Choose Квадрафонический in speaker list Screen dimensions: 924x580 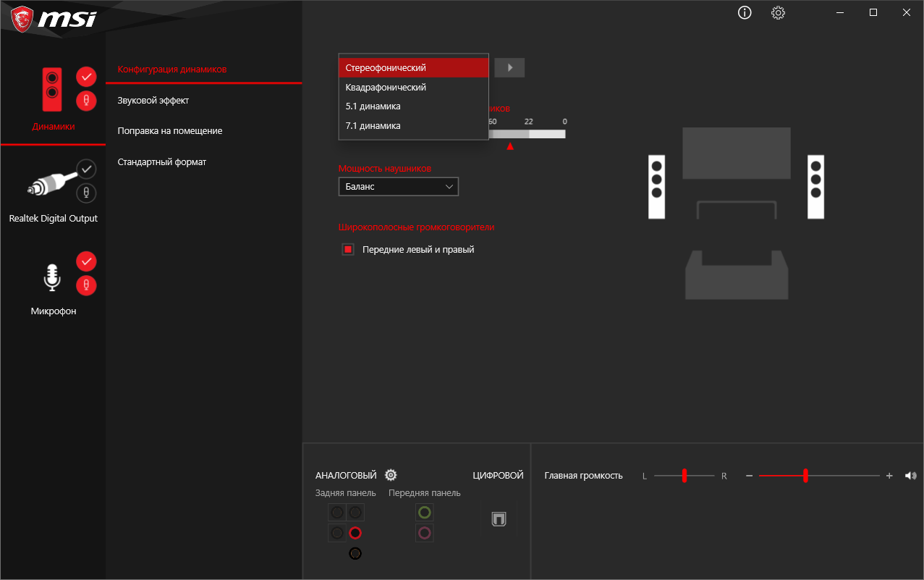pyautogui.click(x=413, y=87)
